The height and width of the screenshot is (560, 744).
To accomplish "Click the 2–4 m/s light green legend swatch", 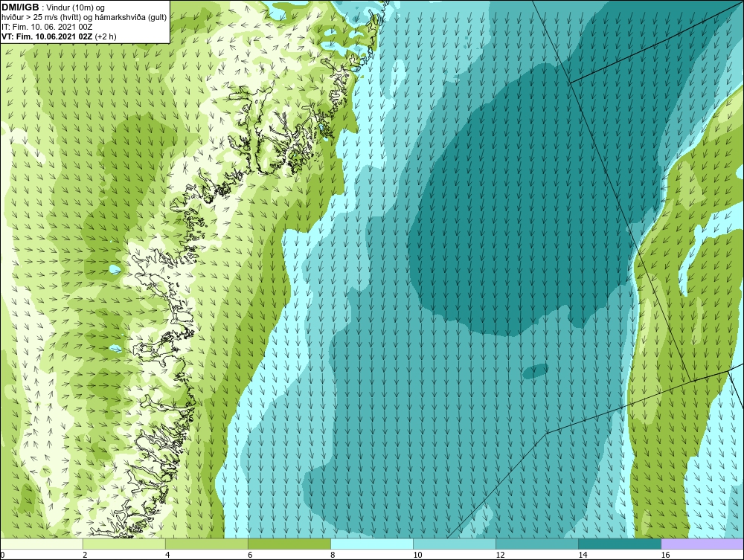I will click(124, 544).
